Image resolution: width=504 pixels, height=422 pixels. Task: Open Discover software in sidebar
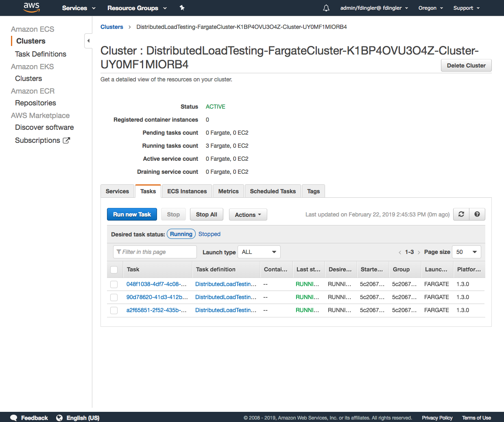point(44,127)
